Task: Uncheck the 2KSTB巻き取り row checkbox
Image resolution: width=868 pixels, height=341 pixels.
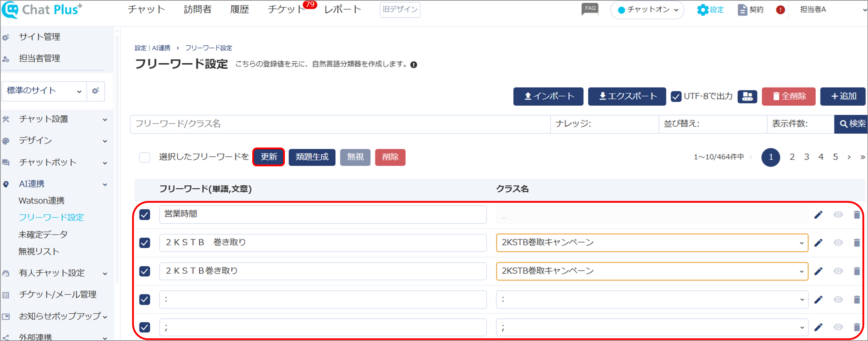Action: coord(145,271)
